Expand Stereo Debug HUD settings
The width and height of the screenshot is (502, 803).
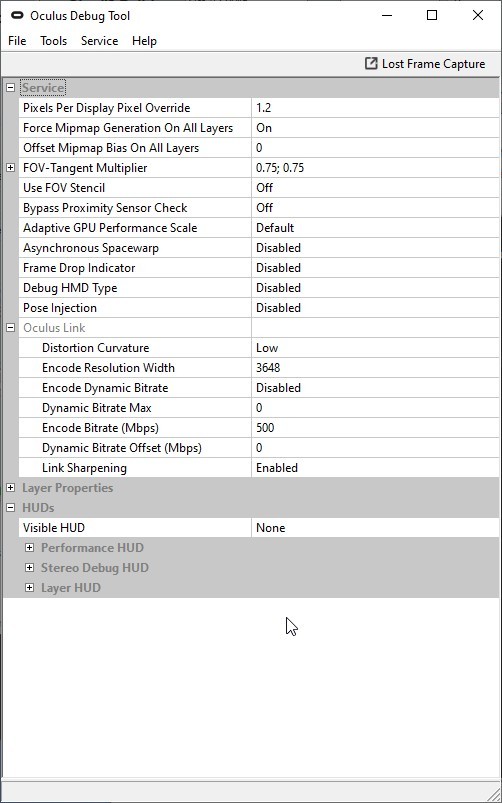point(30,567)
